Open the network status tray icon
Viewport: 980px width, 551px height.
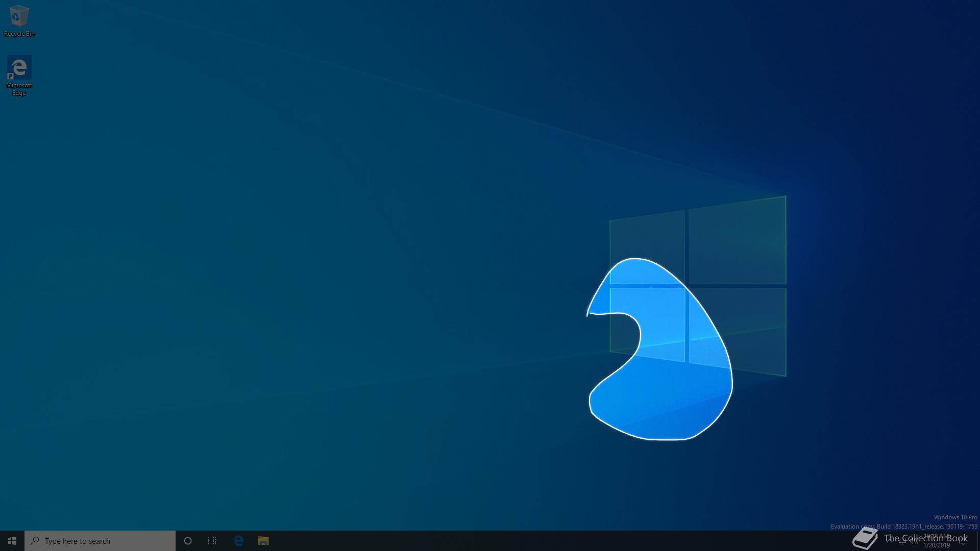pyautogui.click(x=902, y=541)
